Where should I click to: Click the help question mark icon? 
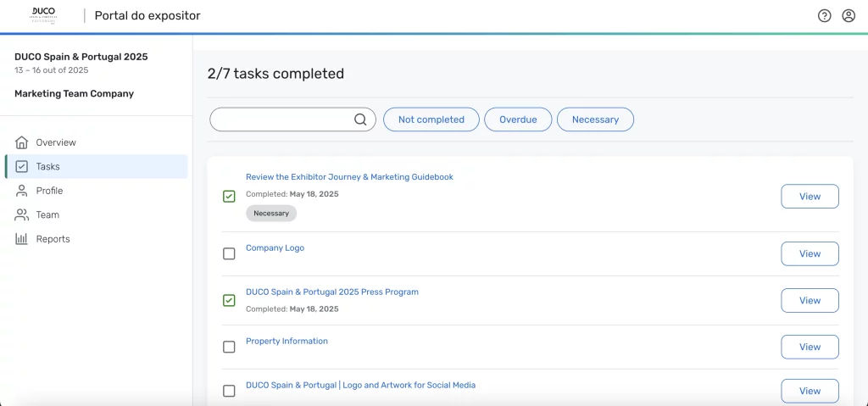pos(824,16)
